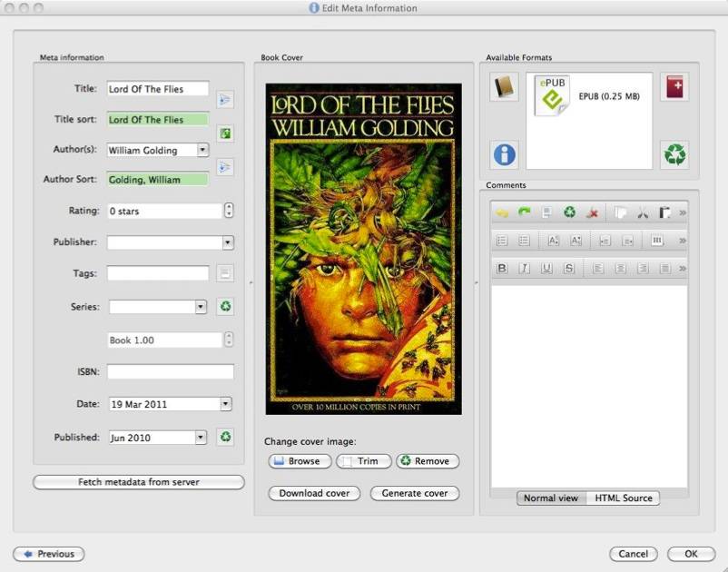Toggle bold formatting in Comments editor

point(502,268)
